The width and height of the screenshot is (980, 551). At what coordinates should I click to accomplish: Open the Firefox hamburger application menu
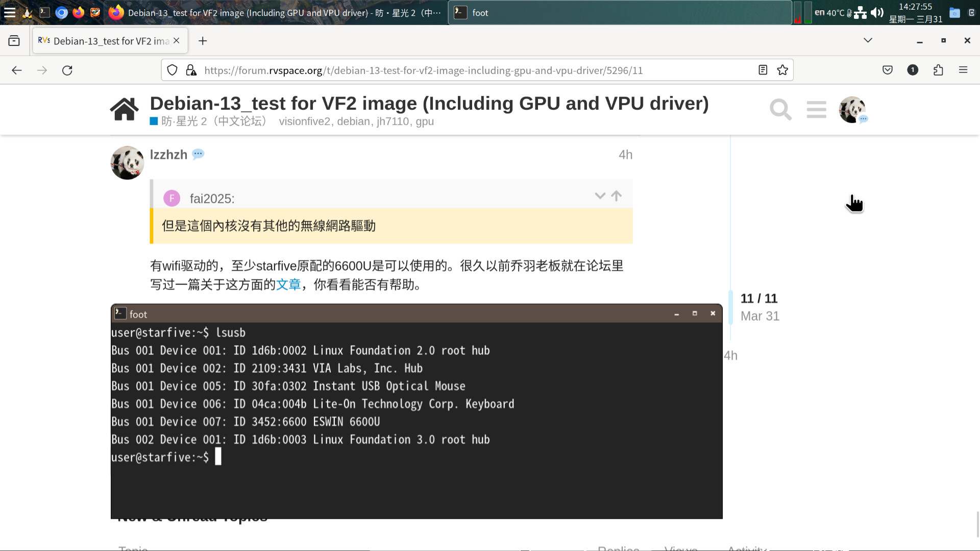[x=963, y=70]
